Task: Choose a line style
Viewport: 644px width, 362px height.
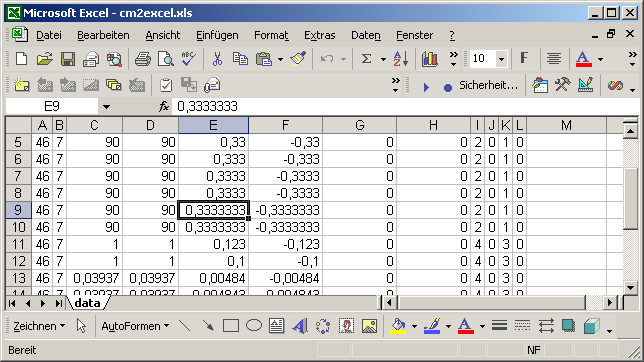Action: coord(499,326)
